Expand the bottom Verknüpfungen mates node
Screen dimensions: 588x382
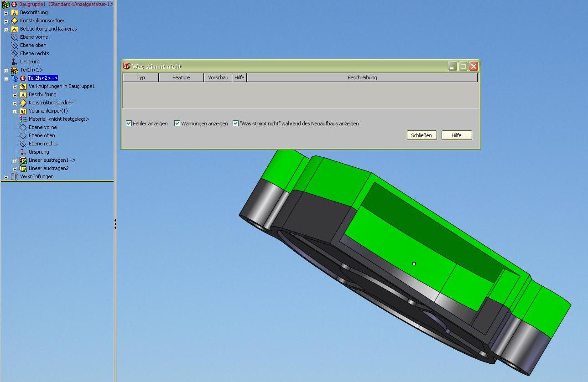coord(6,177)
